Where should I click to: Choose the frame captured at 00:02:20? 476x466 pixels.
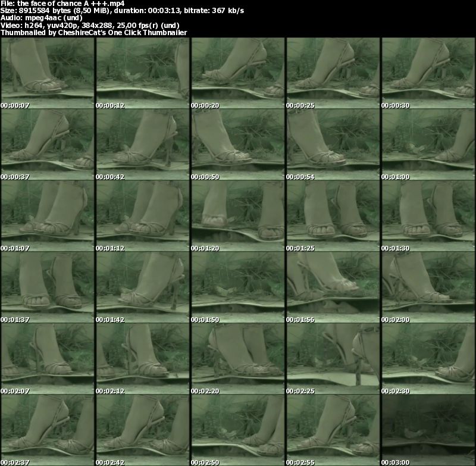pyautogui.click(x=238, y=358)
